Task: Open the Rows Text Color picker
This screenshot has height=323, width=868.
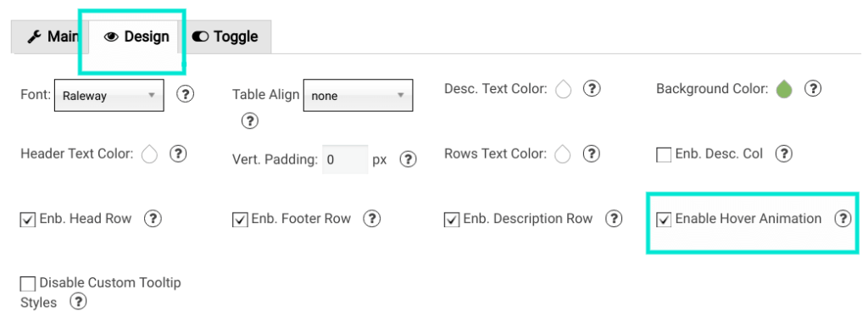Action: pyautogui.click(x=563, y=154)
